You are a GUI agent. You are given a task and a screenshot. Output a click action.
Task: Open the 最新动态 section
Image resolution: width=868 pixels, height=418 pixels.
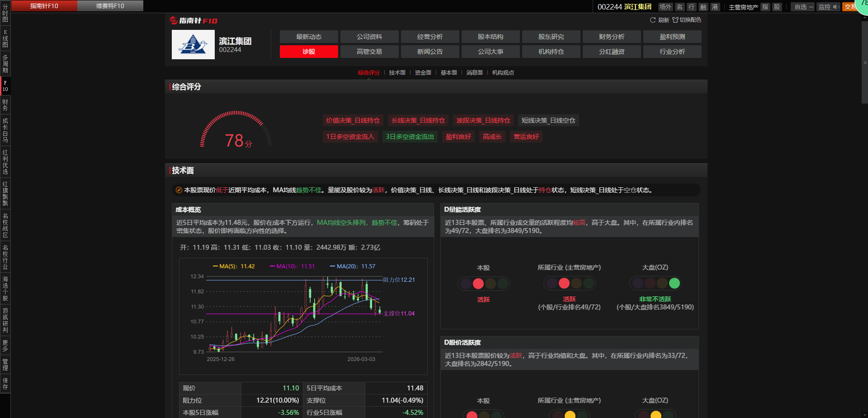[309, 37]
